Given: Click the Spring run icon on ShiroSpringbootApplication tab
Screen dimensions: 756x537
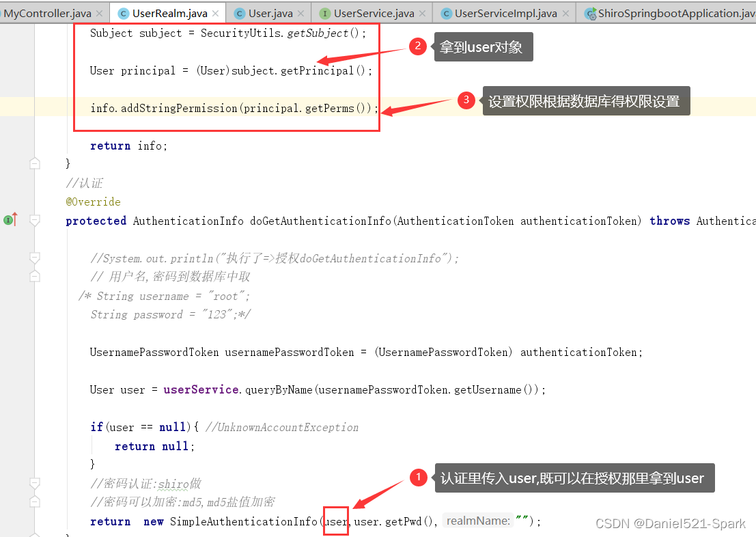Looking at the screenshot, I should [590, 14].
